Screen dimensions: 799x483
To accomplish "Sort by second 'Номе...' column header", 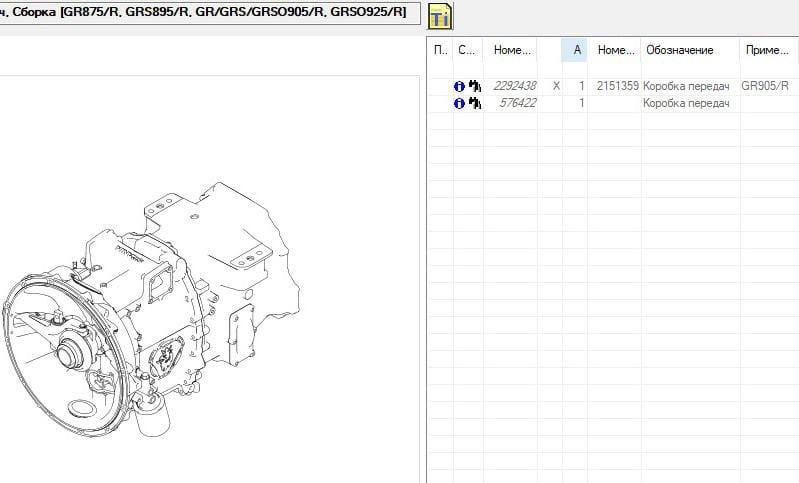I will [614, 50].
